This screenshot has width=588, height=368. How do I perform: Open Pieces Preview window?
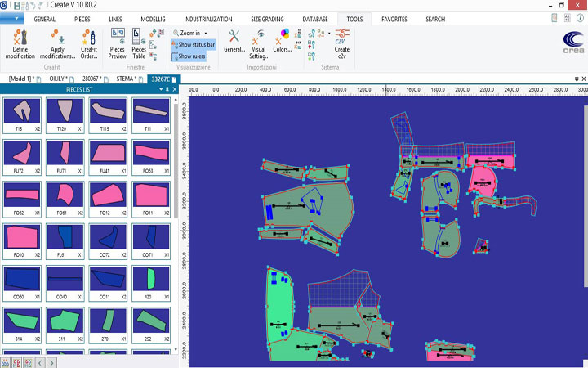[118, 41]
